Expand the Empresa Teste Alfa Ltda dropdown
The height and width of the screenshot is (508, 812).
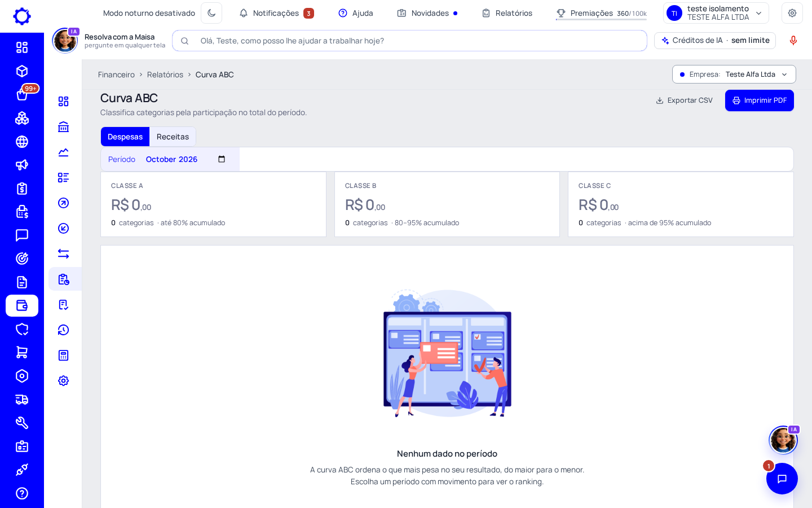tap(734, 75)
